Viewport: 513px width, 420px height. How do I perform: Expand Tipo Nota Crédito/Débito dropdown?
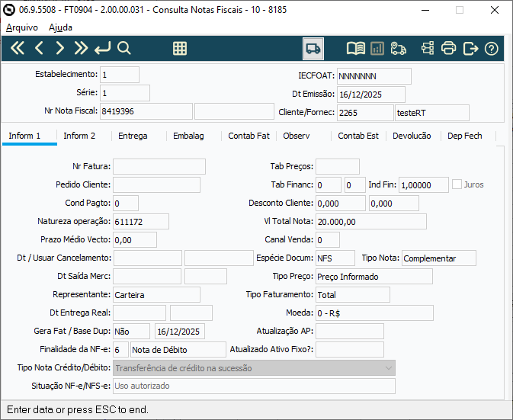[388, 368]
